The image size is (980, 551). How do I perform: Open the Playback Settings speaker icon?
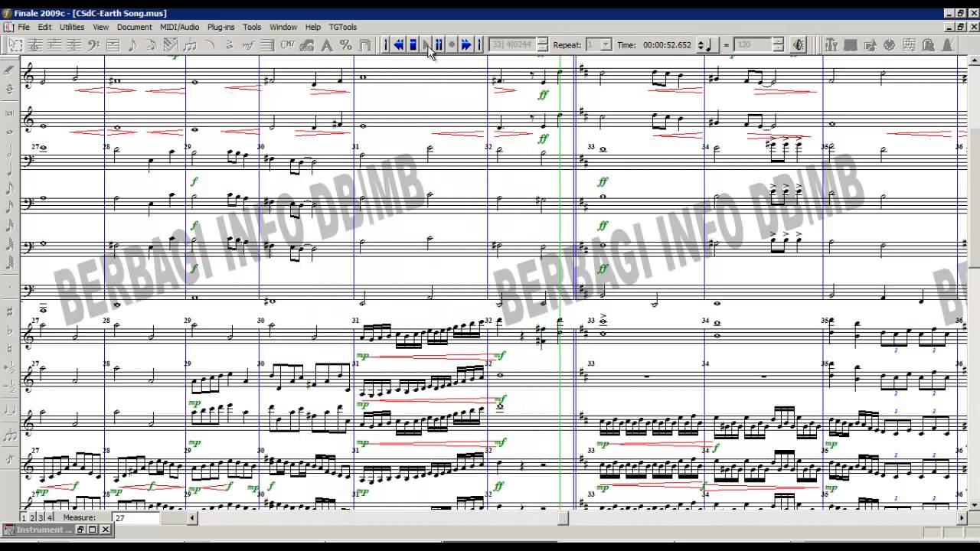(x=799, y=45)
